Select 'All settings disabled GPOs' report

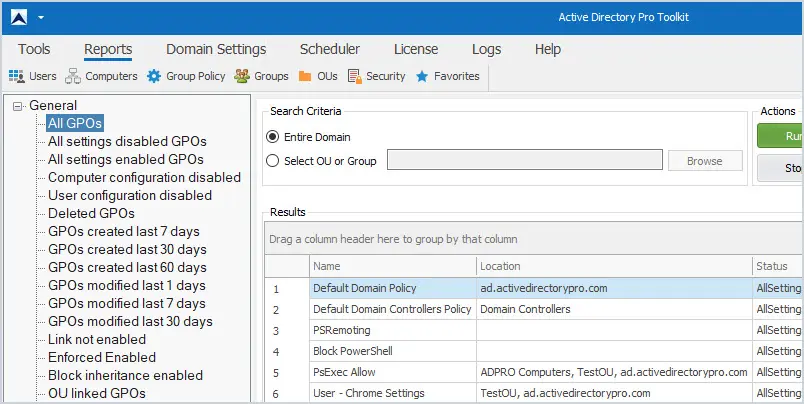[127, 141]
